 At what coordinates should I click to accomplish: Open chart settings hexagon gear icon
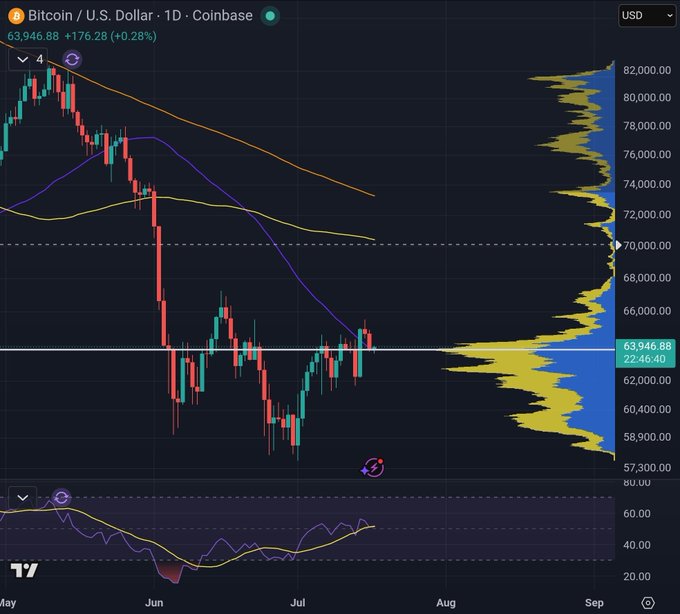(647, 603)
